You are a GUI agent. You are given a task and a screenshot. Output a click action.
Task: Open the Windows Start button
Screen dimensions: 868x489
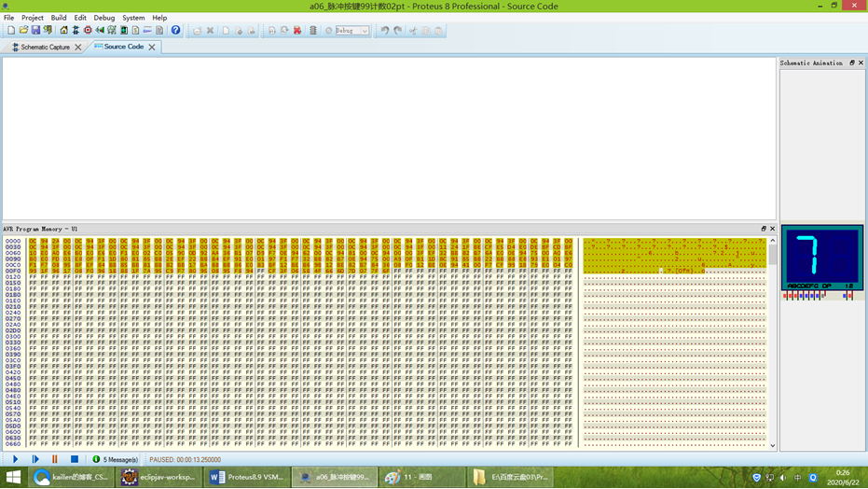pos(13,477)
